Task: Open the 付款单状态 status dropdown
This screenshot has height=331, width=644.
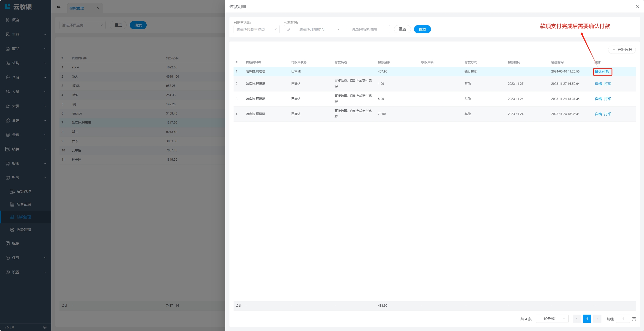Action: [x=256, y=29]
